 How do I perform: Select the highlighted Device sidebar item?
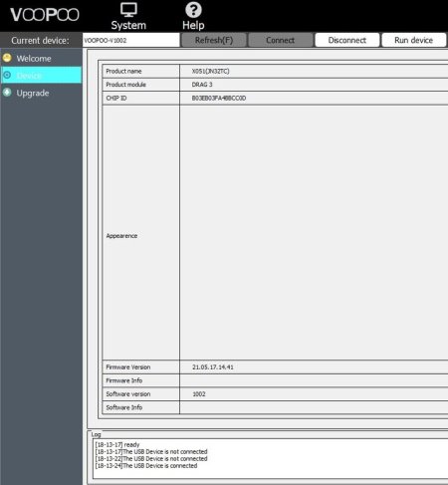point(41,75)
